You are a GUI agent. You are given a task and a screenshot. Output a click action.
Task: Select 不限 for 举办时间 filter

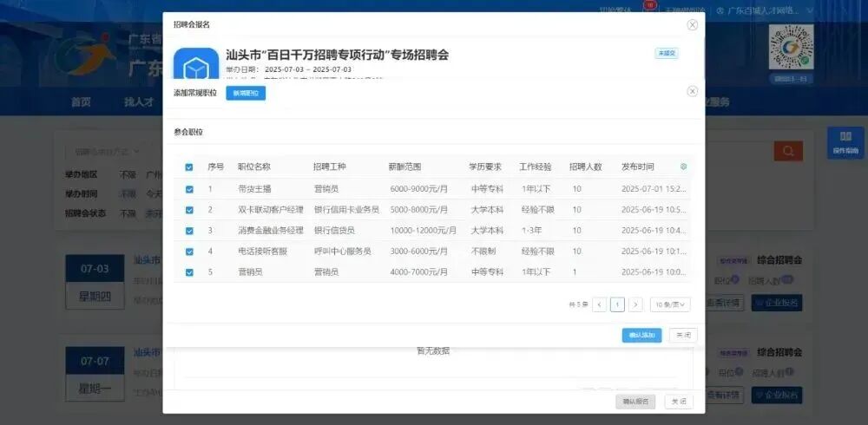128,194
